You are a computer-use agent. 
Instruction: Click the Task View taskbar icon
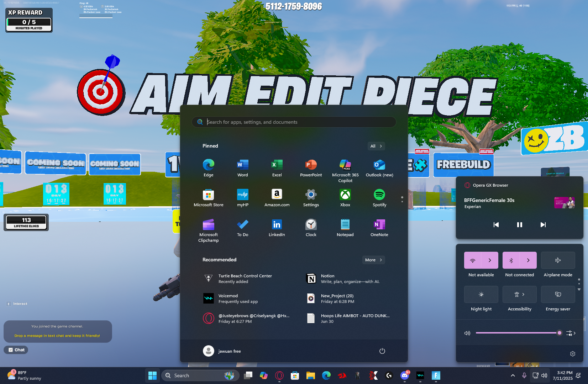[x=248, y=375]
